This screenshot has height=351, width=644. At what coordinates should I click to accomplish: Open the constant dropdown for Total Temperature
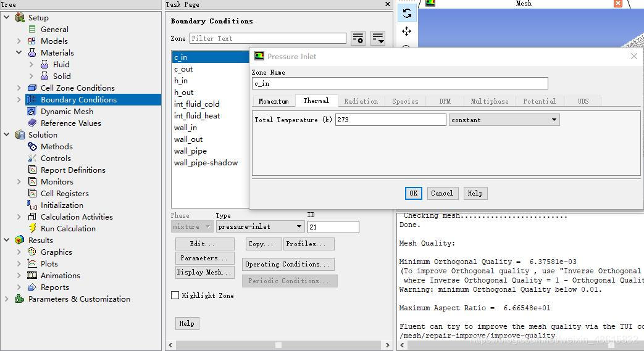pyautogui.click(x=504, y=120)
